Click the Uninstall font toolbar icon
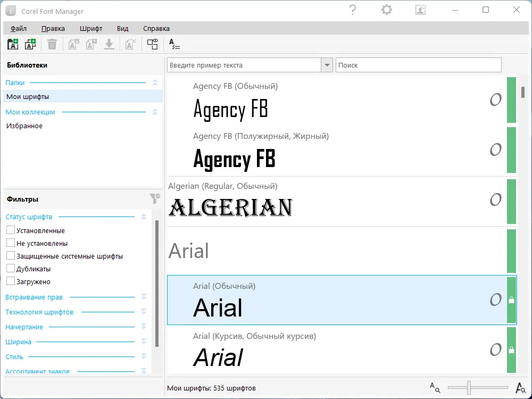532x399 pixels. (92, 44)
